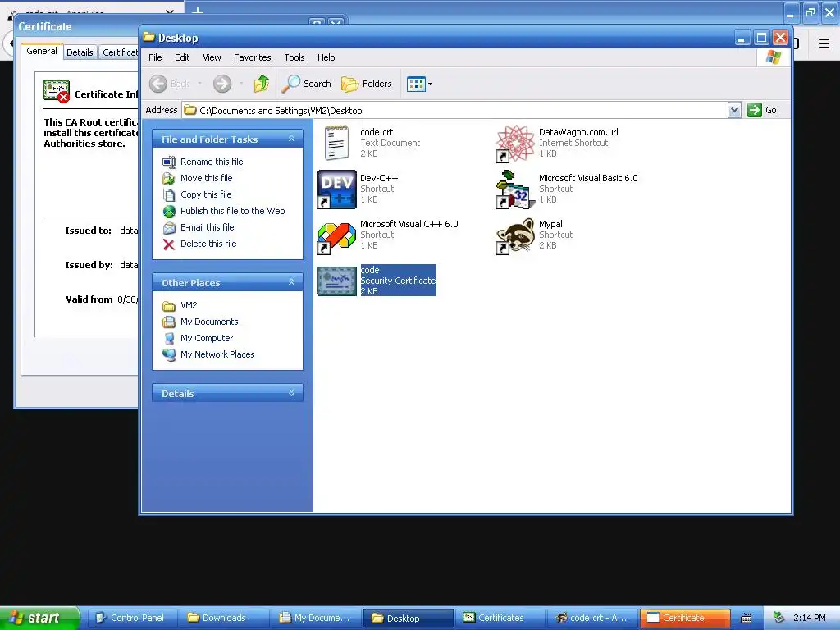This screenshot has height=630, width=840.
Task: Click Publish this file to the Web
Action: click(232, 211)
